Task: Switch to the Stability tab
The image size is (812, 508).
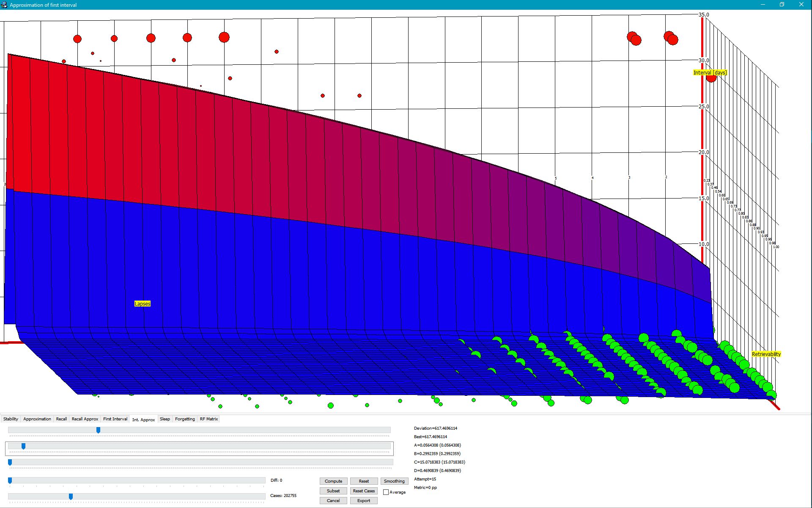Action: (x=11, y=419)
